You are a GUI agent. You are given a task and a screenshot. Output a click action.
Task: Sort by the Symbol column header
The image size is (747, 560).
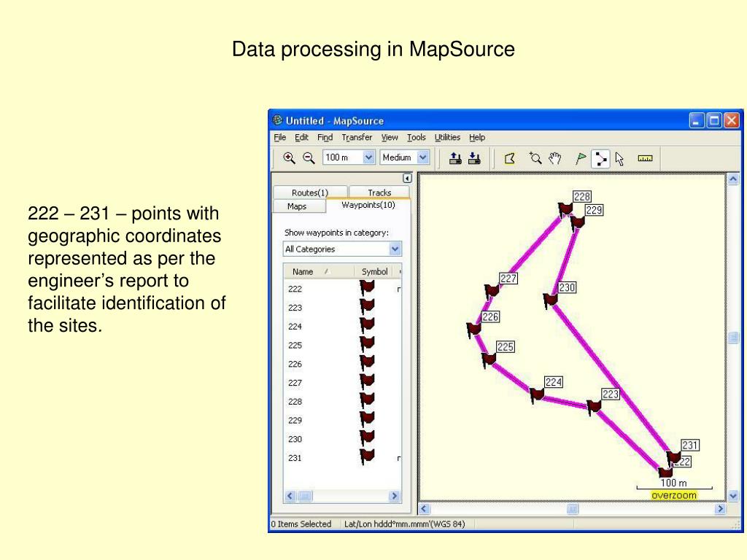click(374, 271)
